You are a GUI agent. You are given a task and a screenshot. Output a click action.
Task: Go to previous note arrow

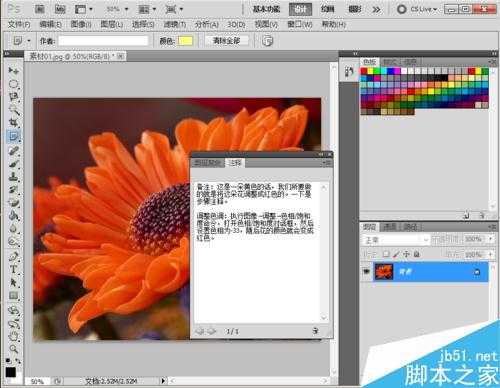200,331
